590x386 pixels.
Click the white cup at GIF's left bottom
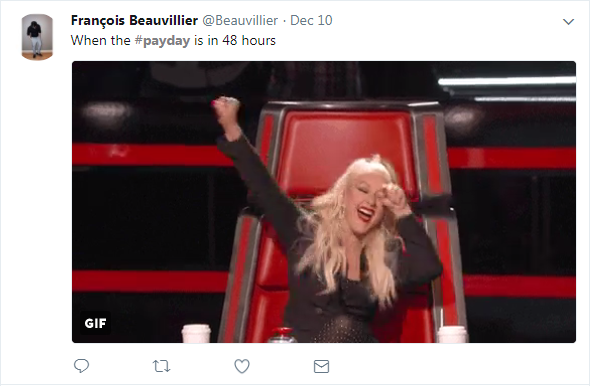[x=196, y=334]
